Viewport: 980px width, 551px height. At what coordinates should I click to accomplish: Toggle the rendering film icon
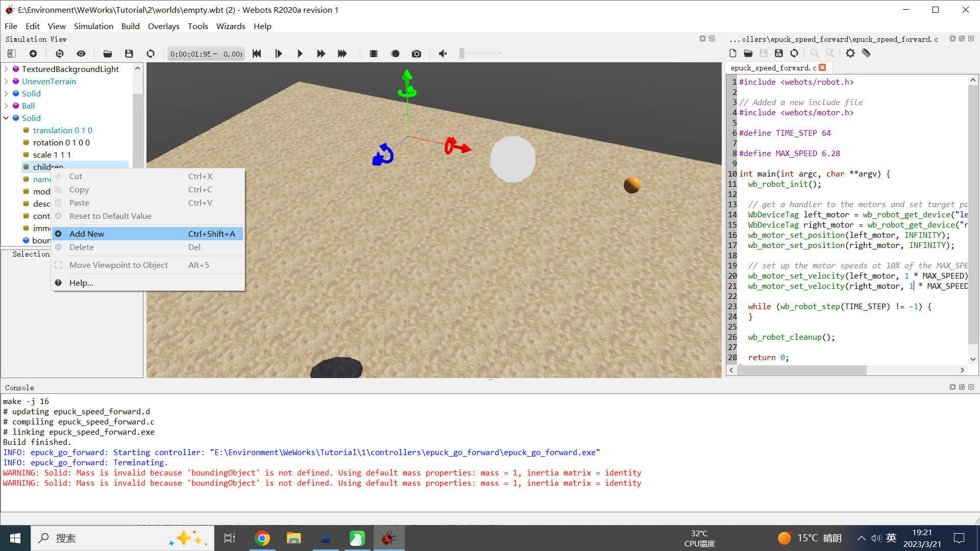point(374,54)
